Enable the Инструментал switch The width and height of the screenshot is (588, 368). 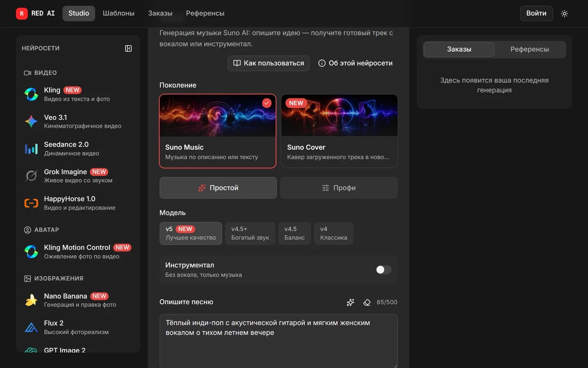coord(383,270)
